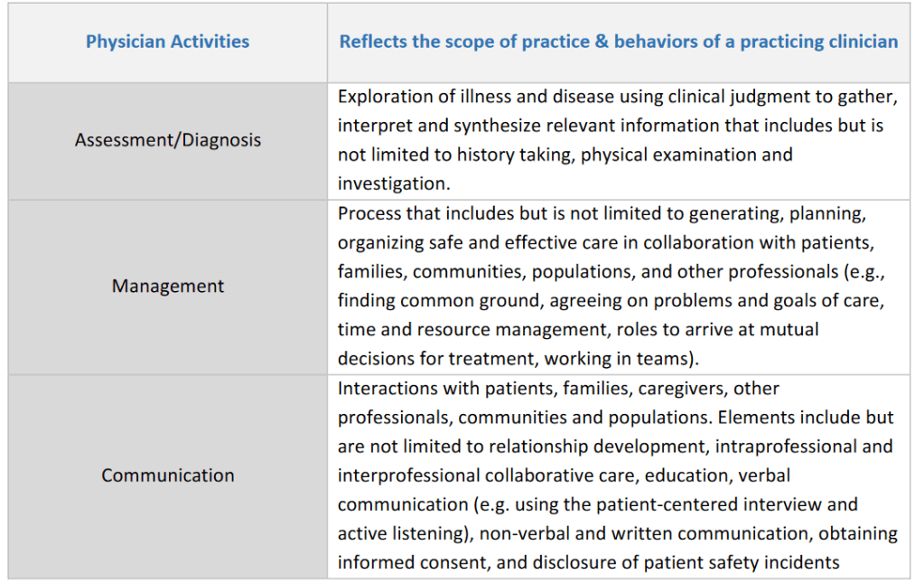Select the Management row label
The height and width of the screenshot is (583, 924).
pos(168,286)
